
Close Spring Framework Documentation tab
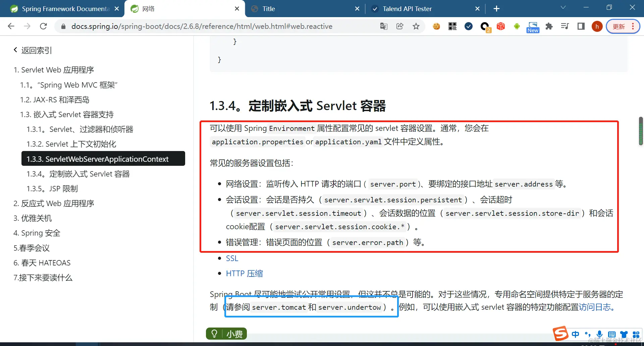pos(117,9)
